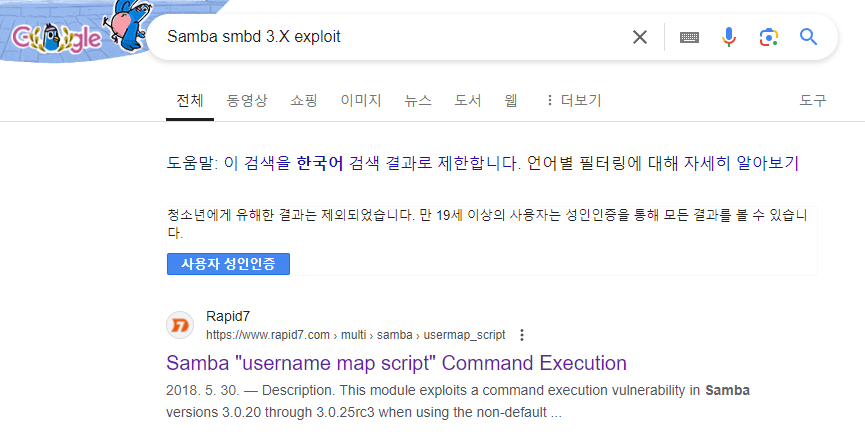Click the result snippet dated 2018. 5. 30.

458,401
